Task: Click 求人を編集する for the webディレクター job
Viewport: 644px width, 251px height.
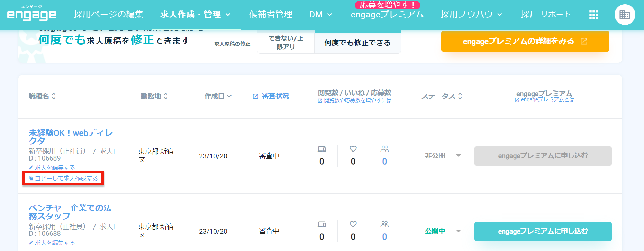Action: [52, 167]
